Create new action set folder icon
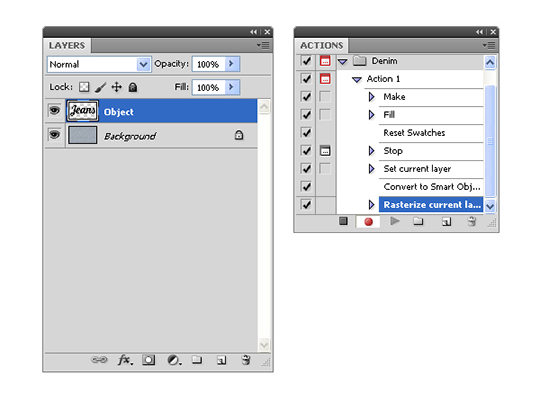 (x=418, y=221)
